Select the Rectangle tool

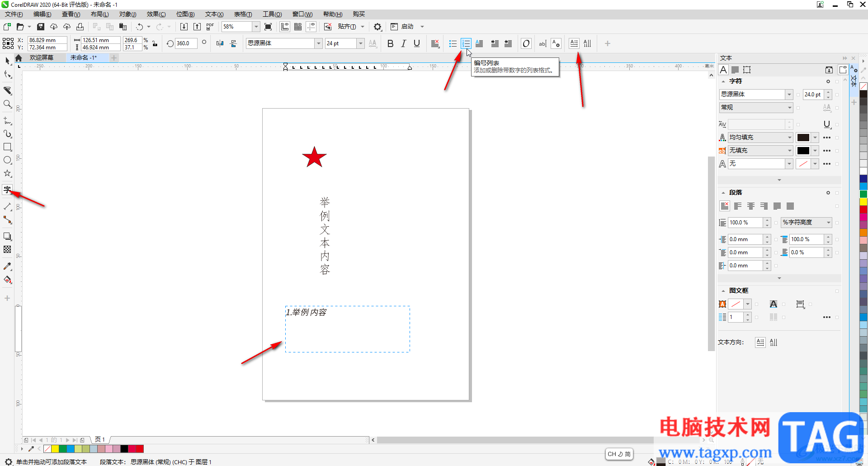click(7, 147)
